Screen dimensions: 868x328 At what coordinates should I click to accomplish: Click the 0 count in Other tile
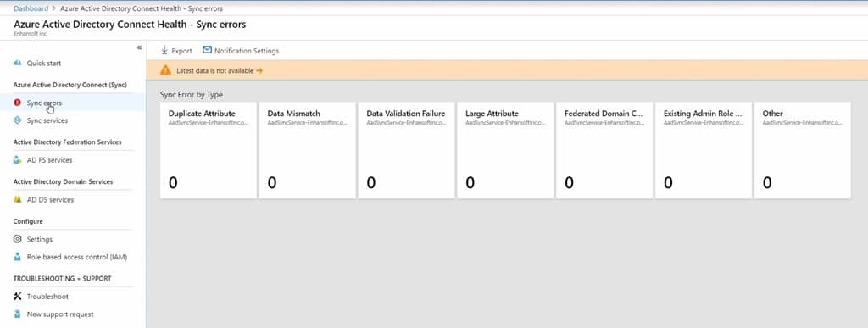pyautogui.click(x=767, y=182)
